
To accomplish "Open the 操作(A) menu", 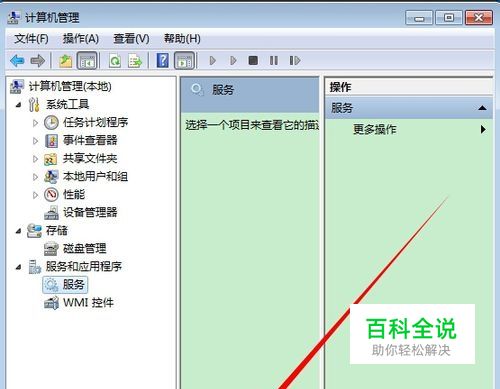I will [81, 39].
